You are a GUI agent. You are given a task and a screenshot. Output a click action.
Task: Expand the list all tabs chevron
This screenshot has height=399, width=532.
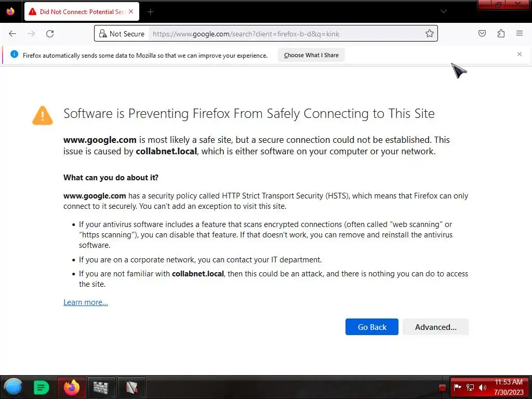444,11
